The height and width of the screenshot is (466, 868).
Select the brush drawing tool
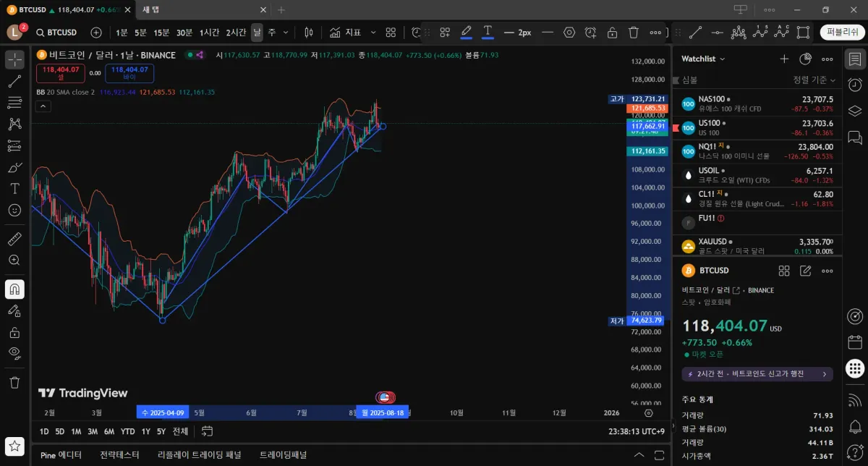click(14, 168)
